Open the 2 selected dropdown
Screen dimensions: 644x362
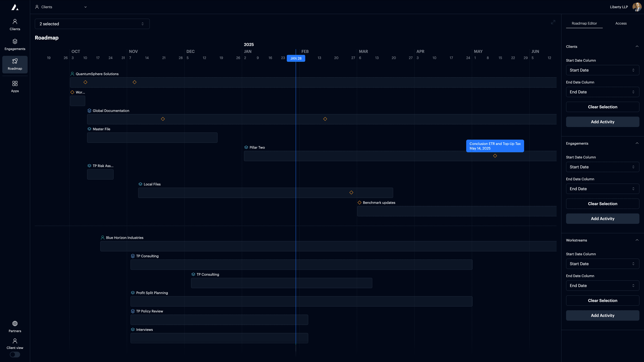point(92,24)
